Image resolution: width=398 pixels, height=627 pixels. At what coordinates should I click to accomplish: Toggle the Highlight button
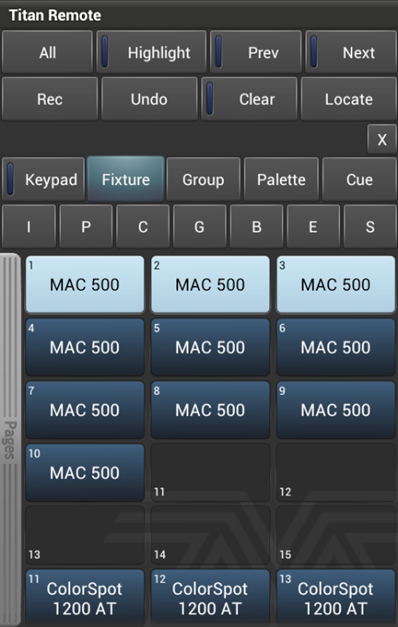pos(151,52)
